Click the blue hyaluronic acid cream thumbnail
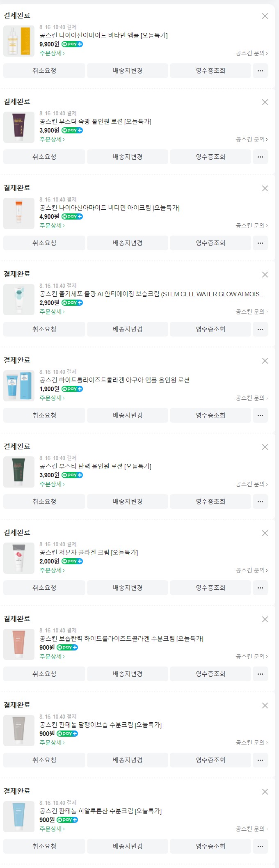279x868 pixels. pos(19,817)
